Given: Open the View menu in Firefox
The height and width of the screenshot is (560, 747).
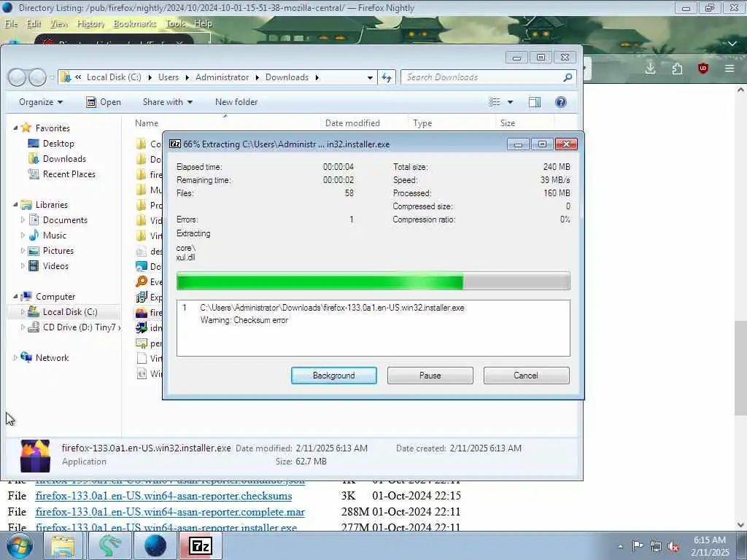Looking at the screenshot, I should tap(59, 23).
